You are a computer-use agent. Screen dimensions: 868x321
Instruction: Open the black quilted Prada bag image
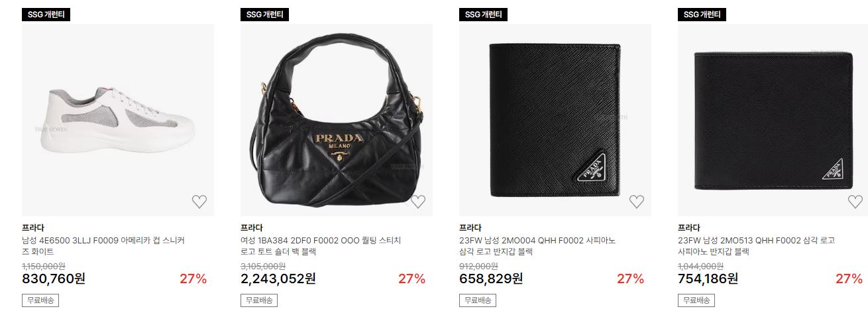click(x=337, y=120)
